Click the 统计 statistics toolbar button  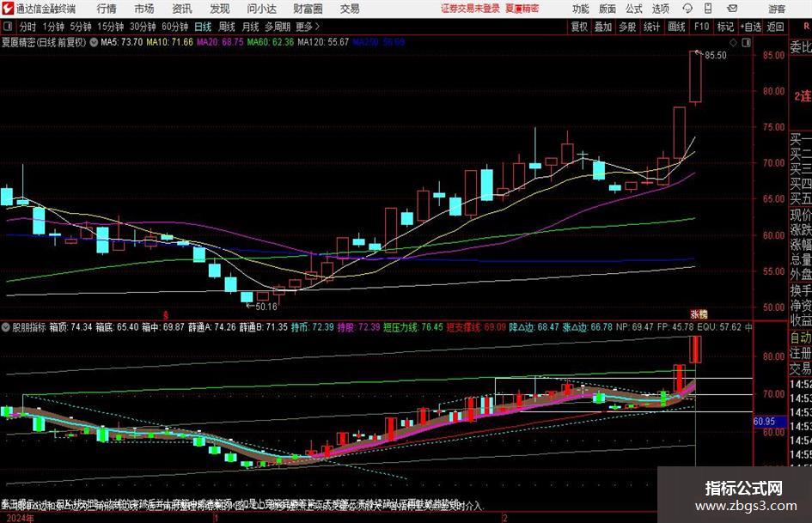652,27
